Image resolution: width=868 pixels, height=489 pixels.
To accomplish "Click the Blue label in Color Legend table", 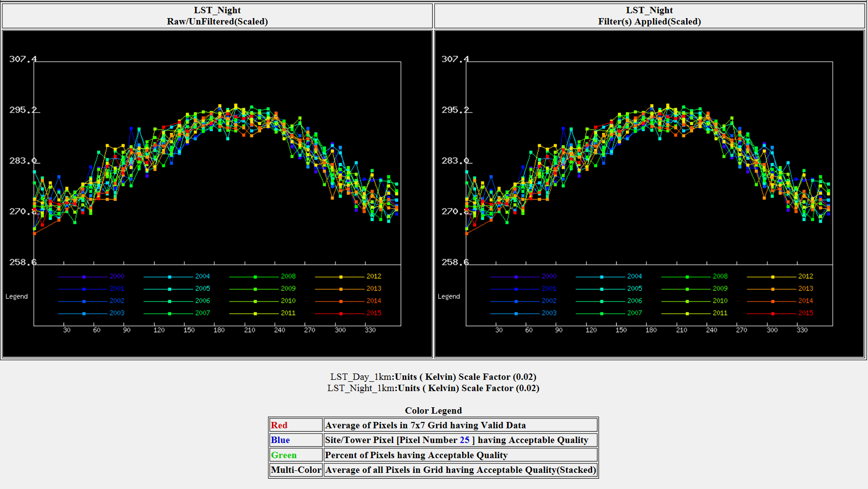I will [x=280, y=440].
